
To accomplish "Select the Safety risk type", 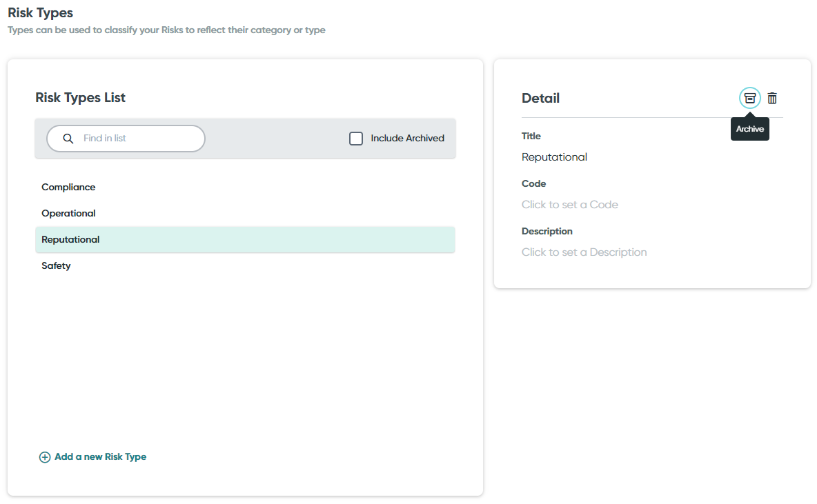I will [x=245, y=265].
